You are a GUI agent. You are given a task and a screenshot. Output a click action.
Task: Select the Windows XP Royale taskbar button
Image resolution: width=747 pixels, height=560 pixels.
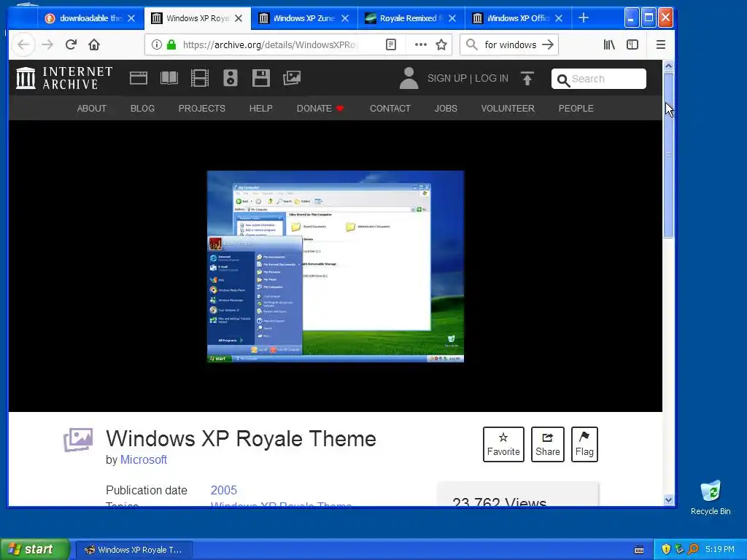click(134, 550)
